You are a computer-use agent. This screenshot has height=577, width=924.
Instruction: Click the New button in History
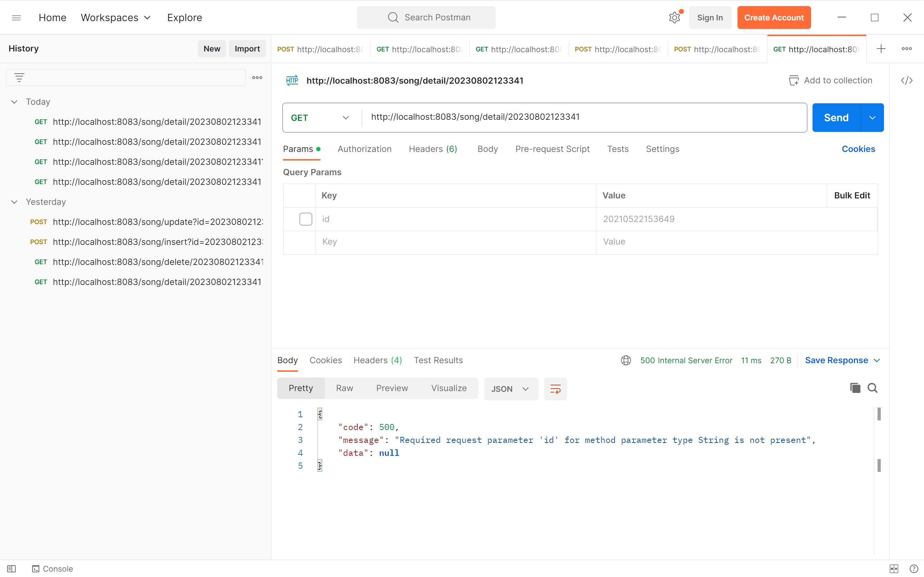(212, 49)
